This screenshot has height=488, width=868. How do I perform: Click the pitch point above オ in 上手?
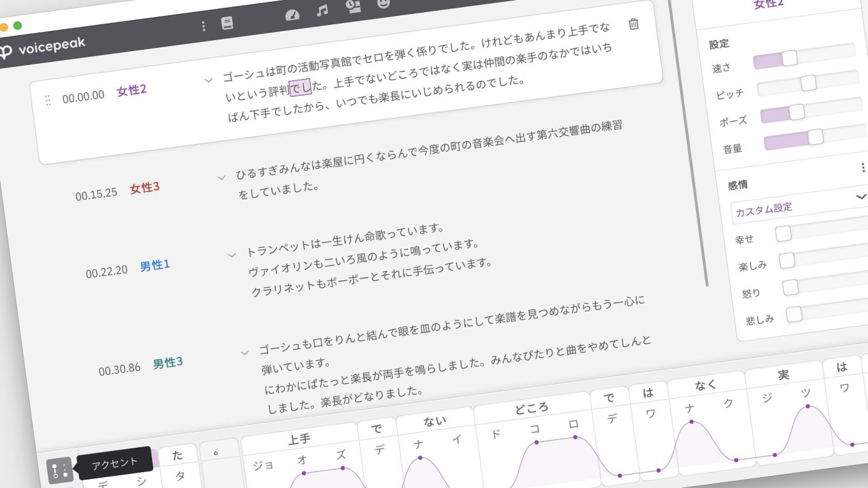[x=304, y=473]
